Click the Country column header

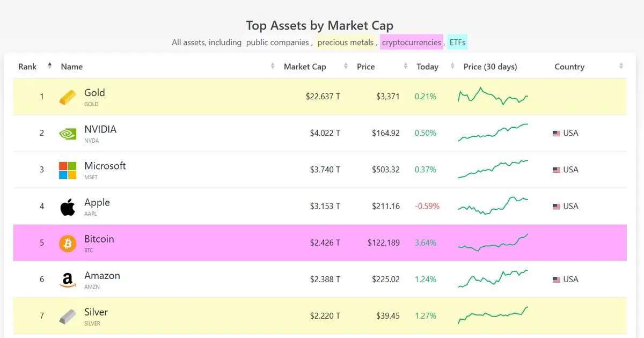569,67
